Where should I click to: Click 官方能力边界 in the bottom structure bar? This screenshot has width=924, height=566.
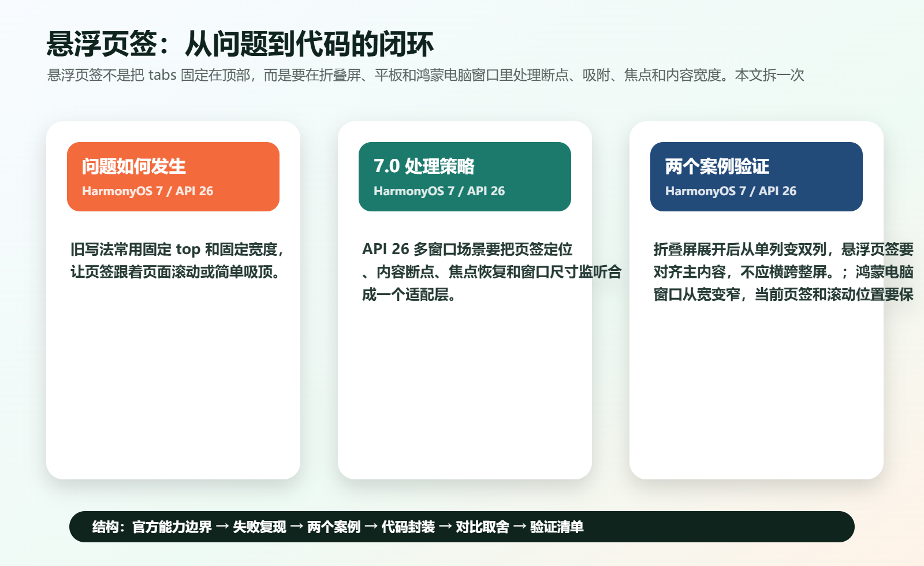click(172, 527)
